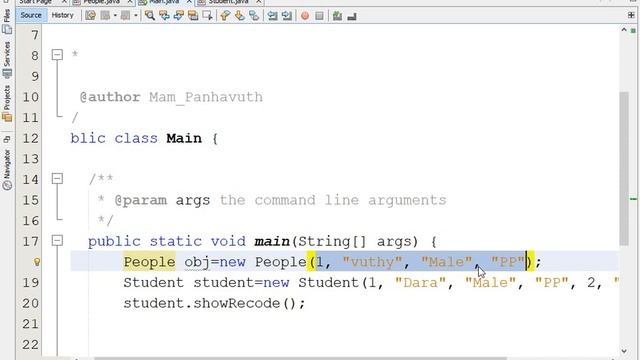Shift line right icon
The width and height of the screenshot is (640, 360).
(x=287, y=16)
